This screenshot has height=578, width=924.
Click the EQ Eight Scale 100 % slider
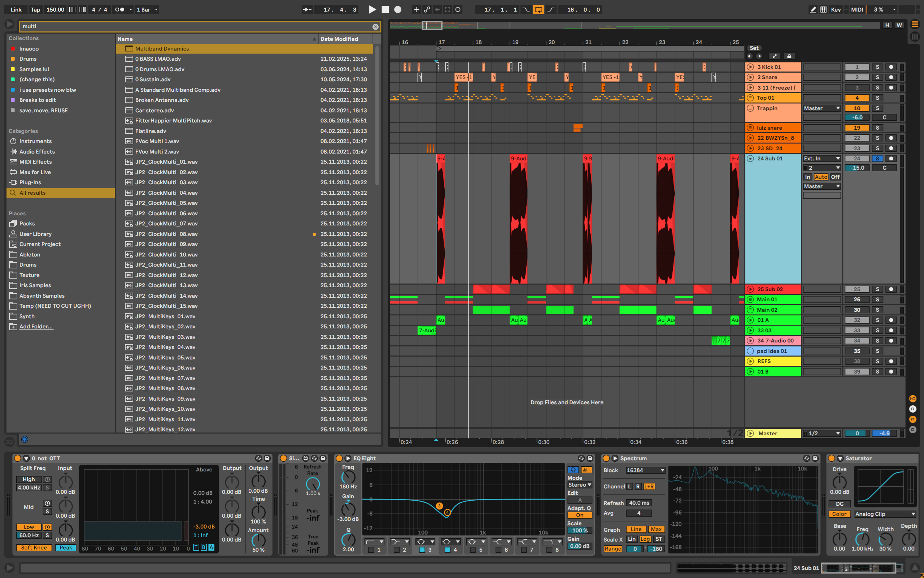(x=580, y=531)
